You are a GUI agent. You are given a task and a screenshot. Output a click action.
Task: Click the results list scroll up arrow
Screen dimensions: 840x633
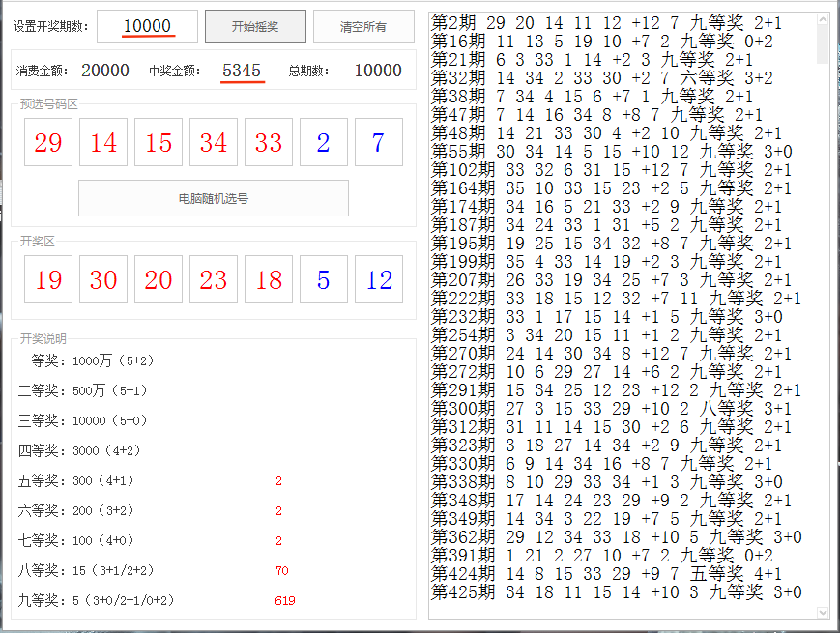point(823,19)
